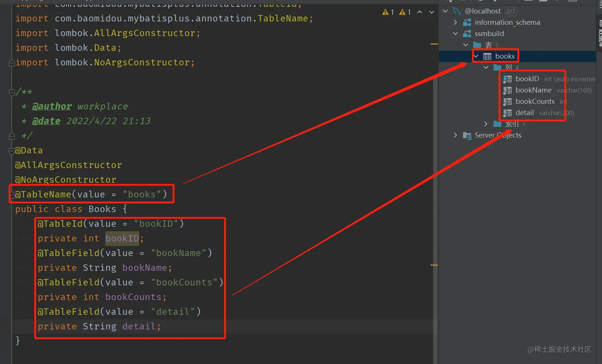This screenshot has height=364, width=602.
Task: Click the @TableId annotation
Action: (x=60, y=224)
